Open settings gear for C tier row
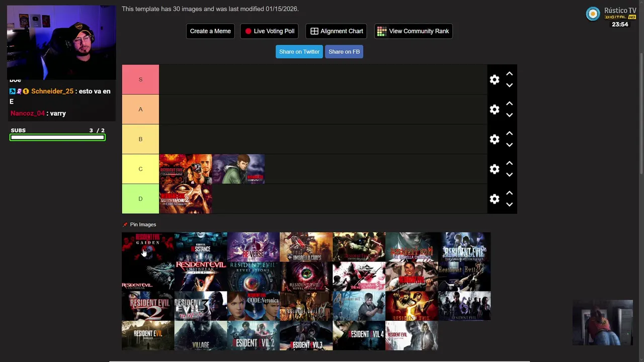This screenshot has height=362, width=644. click(x=495, y=169)
